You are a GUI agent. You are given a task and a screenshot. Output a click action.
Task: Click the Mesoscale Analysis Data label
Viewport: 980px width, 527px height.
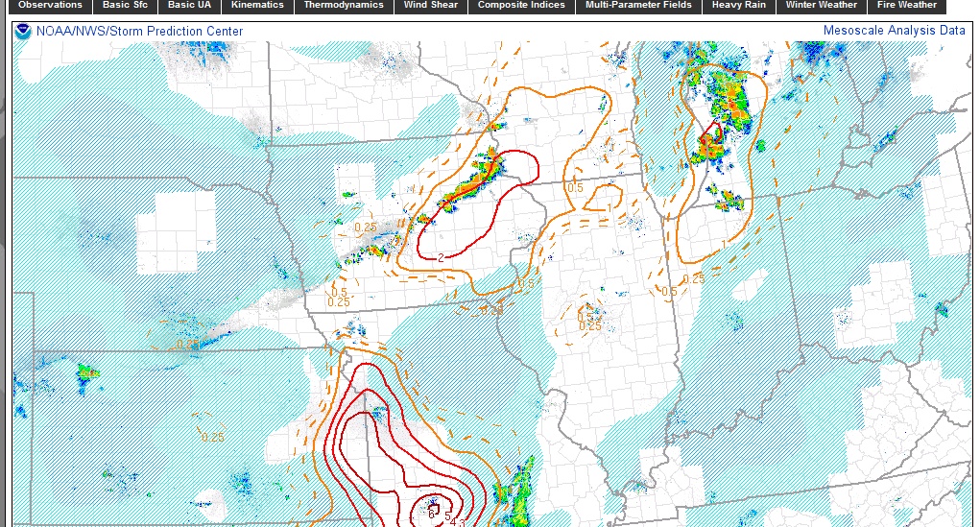point(895,31)
